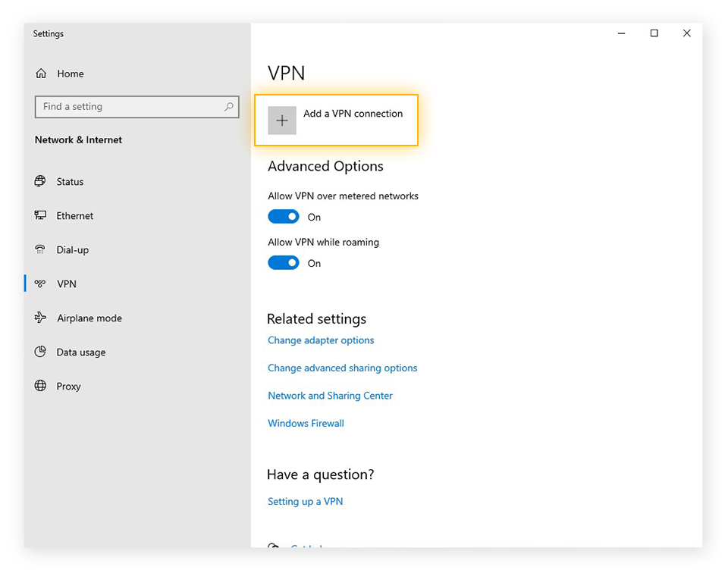Click the Proxy globe icon
Viewport: 728px width, 570px height.
pyautogui.click(x=40, y=386)
